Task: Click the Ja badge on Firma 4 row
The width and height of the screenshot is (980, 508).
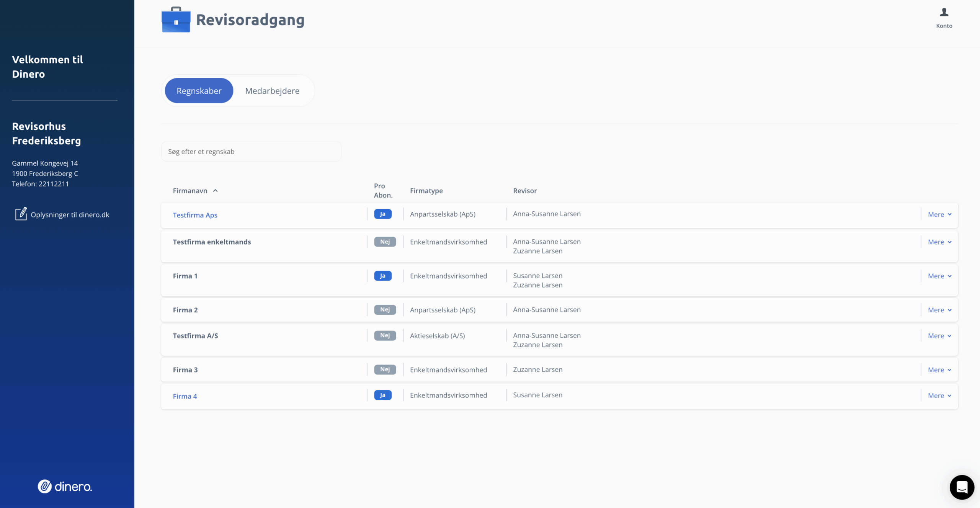Action: (x=382, y=395)
